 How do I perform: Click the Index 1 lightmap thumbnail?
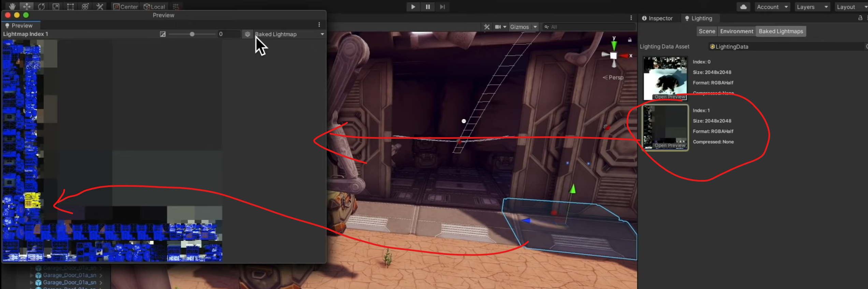665,127
